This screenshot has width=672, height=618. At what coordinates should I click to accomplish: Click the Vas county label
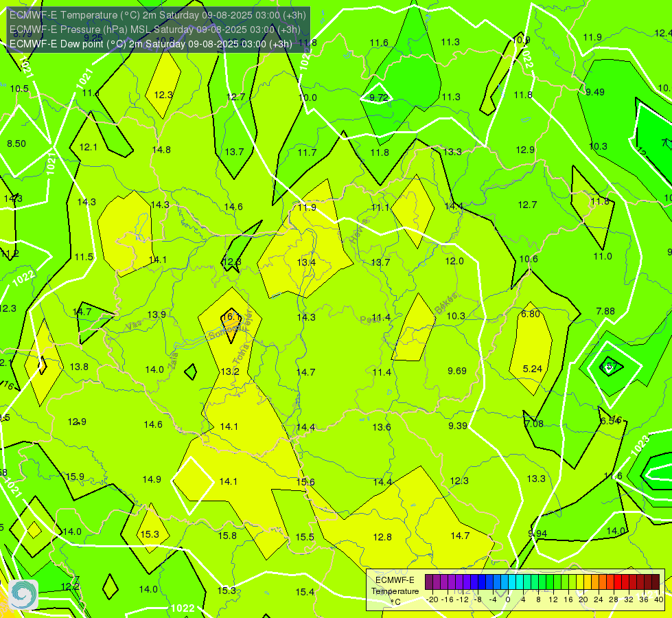(x=134, y=325)
